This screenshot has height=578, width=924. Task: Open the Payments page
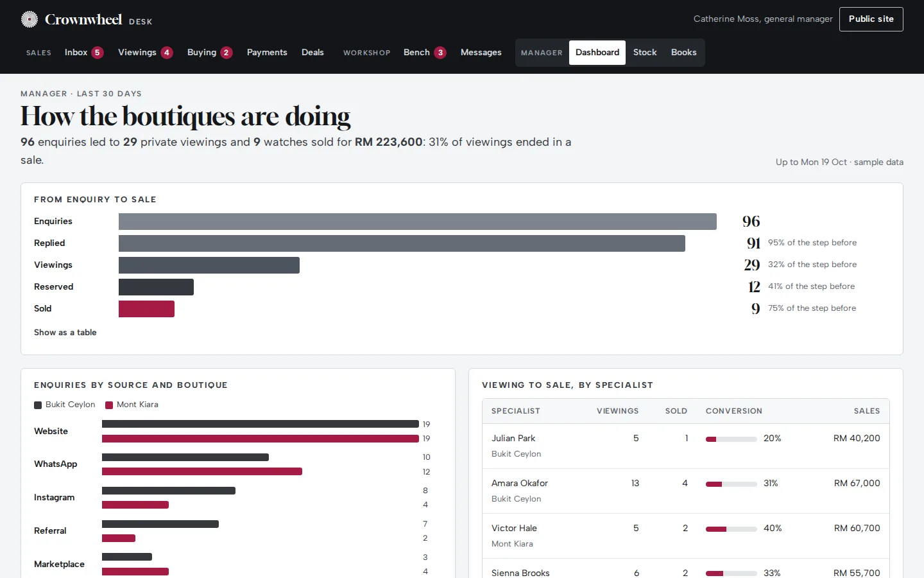(267, 53)
